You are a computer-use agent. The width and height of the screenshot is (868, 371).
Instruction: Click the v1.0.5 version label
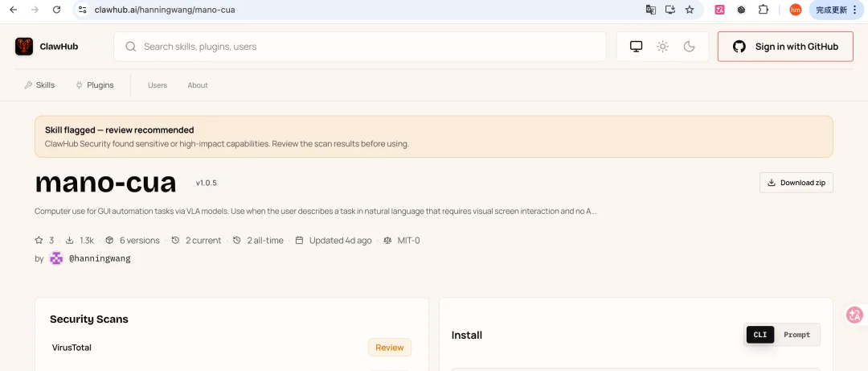click(x=207, y=183)
